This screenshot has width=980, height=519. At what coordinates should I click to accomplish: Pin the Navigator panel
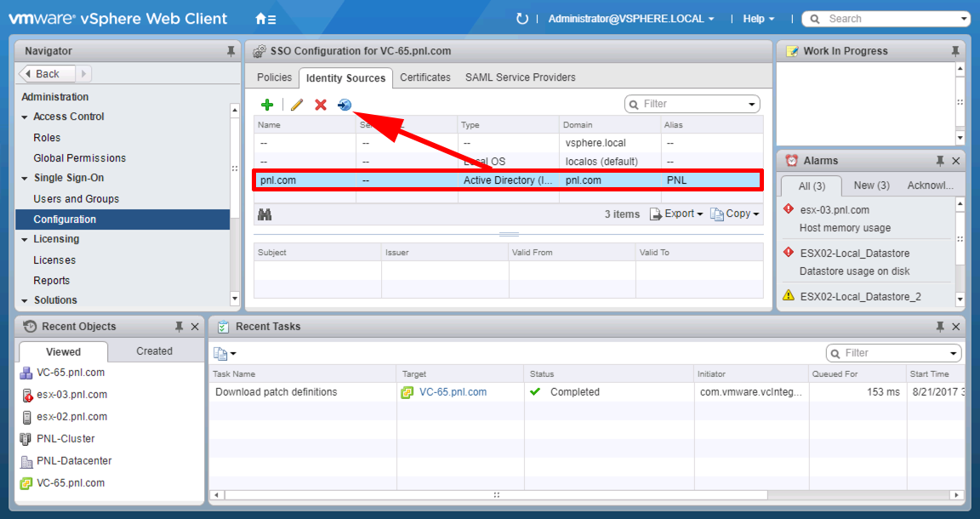(231, 51)
